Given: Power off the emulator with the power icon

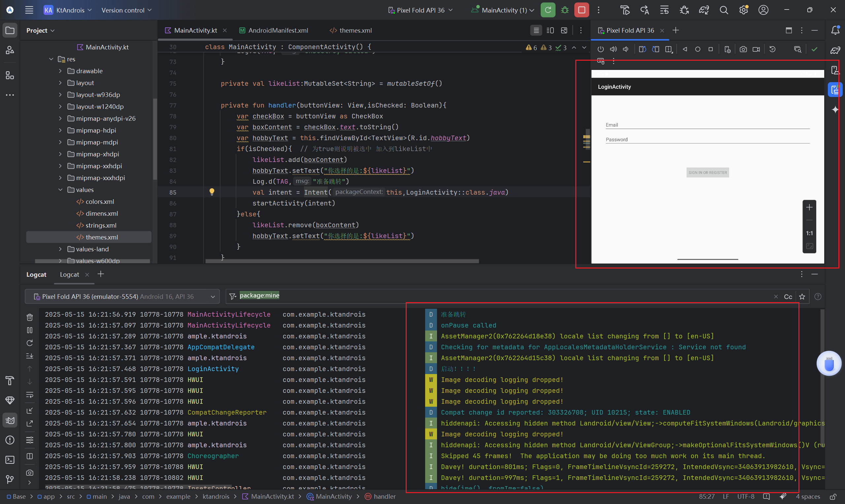Looking at the screenshot, I should [600, 49].
